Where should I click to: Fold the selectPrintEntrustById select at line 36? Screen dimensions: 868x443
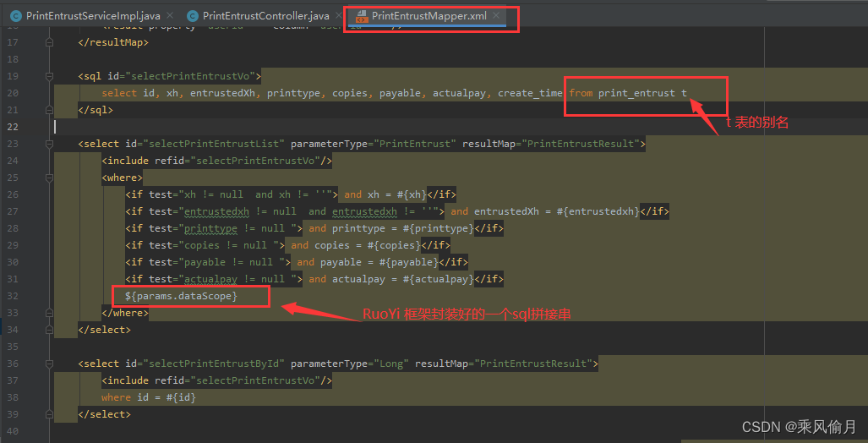(49, 364)
